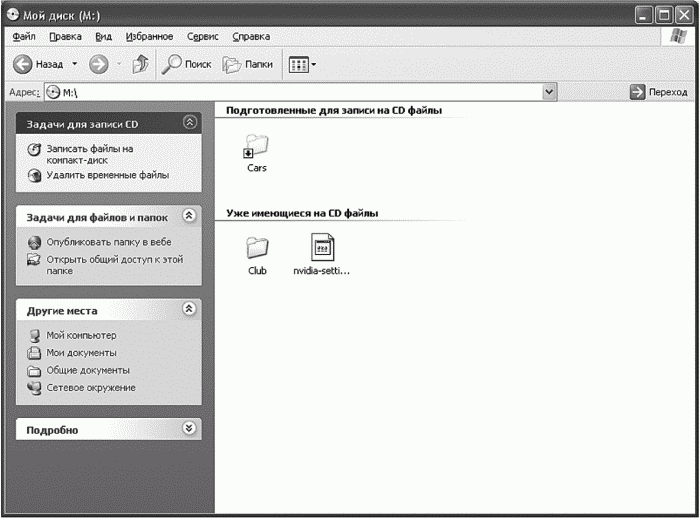Open the Вид menu
This screenshot has height=518, width=700.
click(104, 37)
